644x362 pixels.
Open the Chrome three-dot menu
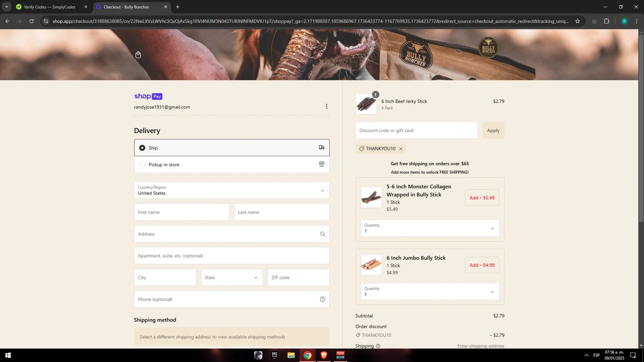click(x=636, y=21)
